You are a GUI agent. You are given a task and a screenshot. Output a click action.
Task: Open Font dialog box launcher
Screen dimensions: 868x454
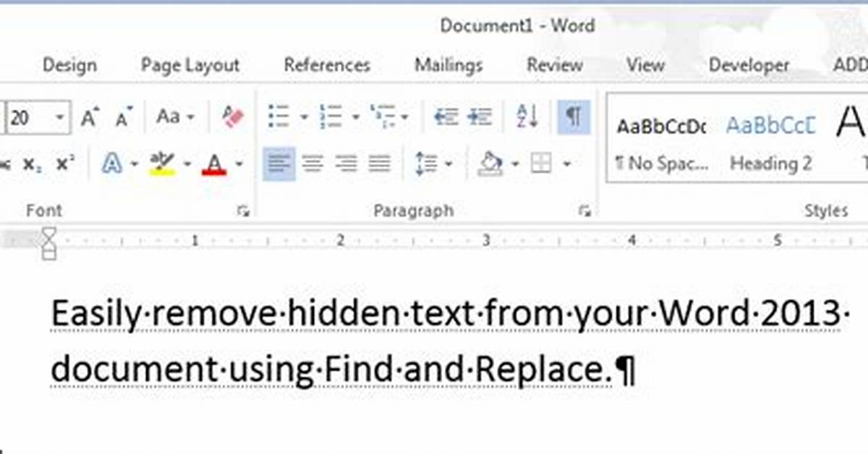pyautogui.click(x=244, y=211)
